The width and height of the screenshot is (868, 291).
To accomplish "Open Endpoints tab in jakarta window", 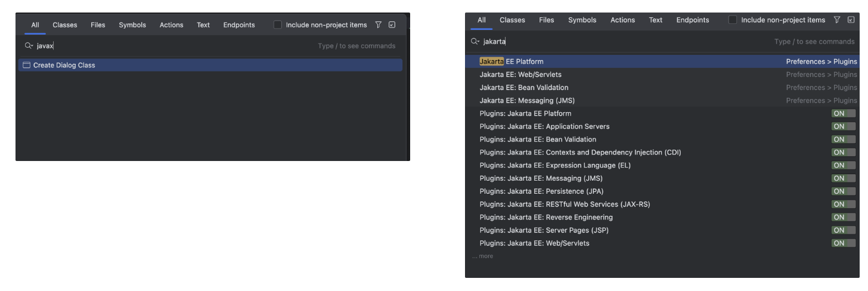I will tap(693, 20).
